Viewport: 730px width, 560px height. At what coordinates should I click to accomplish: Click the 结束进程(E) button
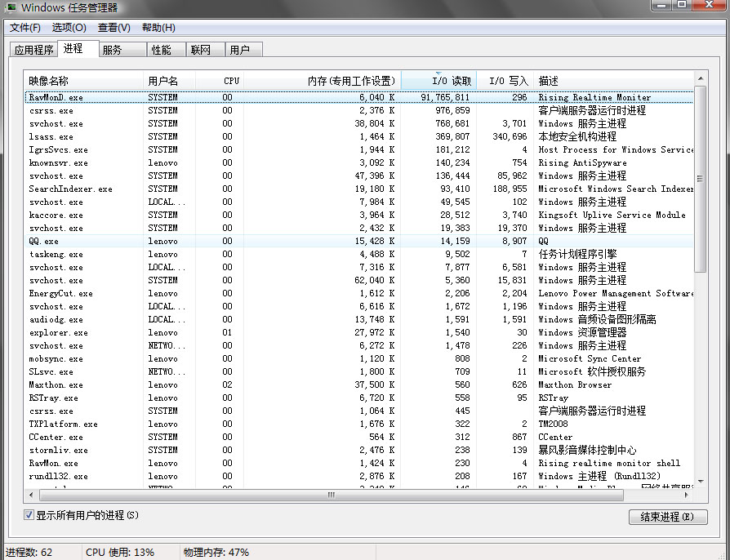point(668,517)
